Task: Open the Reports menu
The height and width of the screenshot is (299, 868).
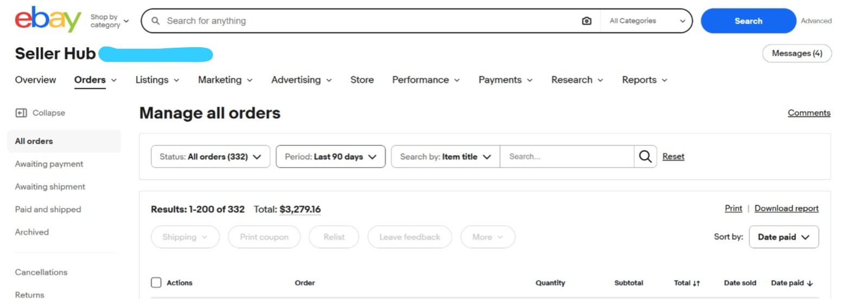Action: click(x=644, y=80)
